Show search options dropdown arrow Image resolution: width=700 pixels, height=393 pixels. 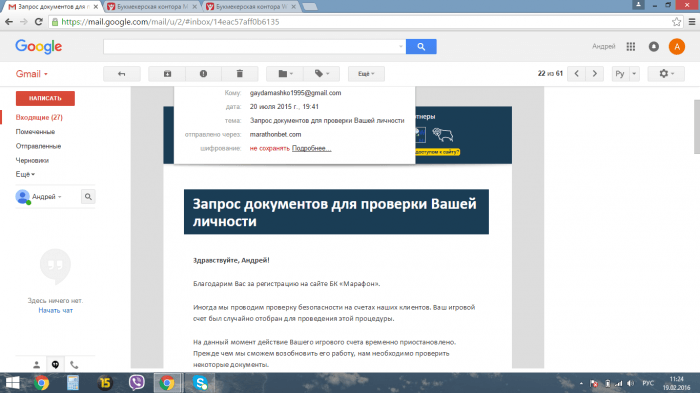[401, 46]
